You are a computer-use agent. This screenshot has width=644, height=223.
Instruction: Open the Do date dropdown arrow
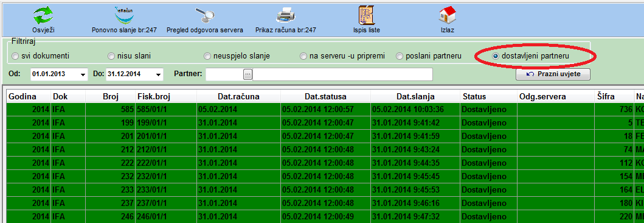[159, 74]
